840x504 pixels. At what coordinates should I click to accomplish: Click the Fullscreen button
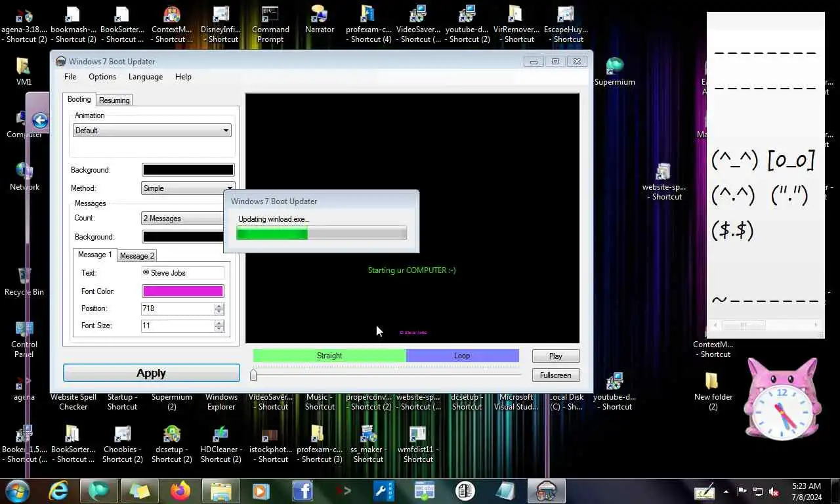556,375
